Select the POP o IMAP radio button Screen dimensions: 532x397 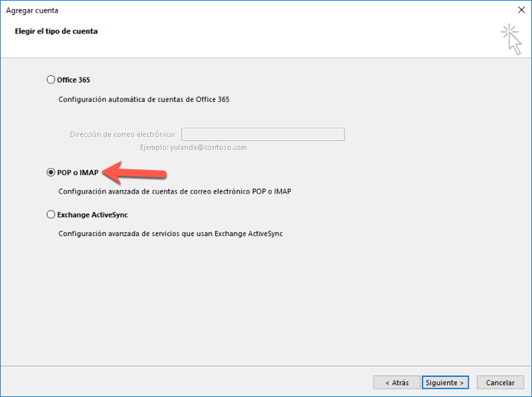[x=51, y=173]
